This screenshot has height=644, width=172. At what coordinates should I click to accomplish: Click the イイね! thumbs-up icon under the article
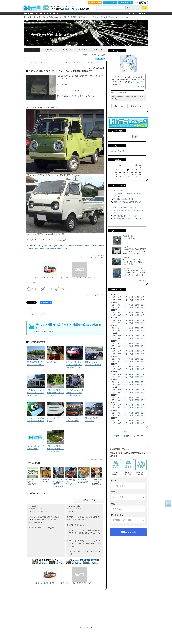coord(29,289)
